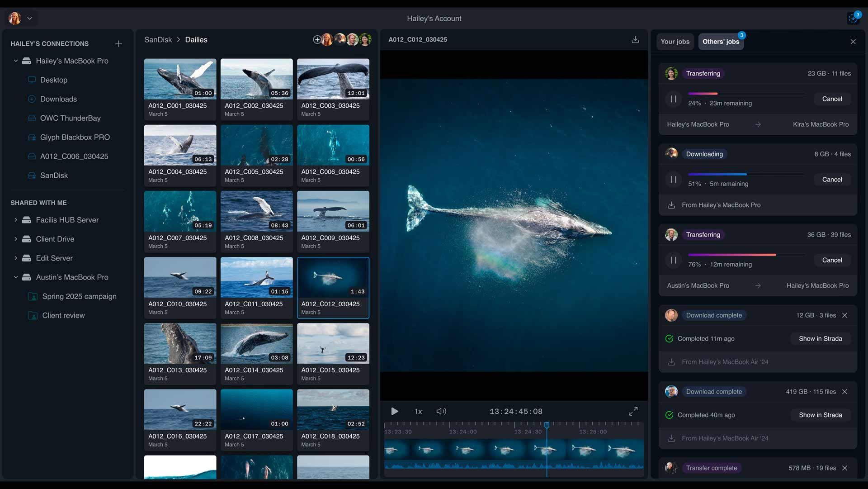Close the jobs panel
The height and width of the screenshot is (489, 868).
tap(853, 42)
